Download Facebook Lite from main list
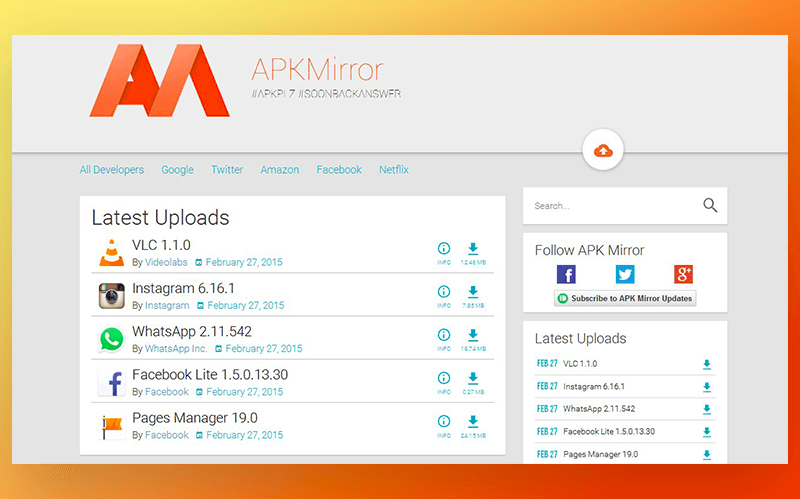Screen dimensions: 800x499 click(473, 383)
